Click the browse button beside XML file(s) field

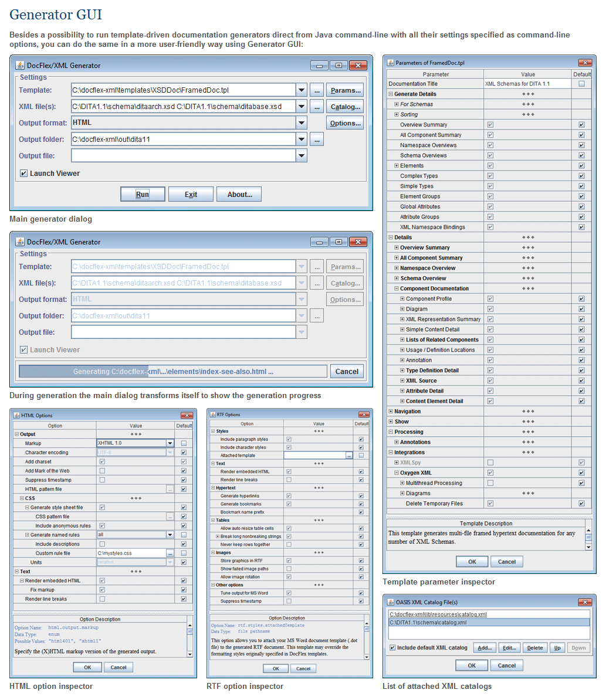pyautogui.click(x=317, y=107)
